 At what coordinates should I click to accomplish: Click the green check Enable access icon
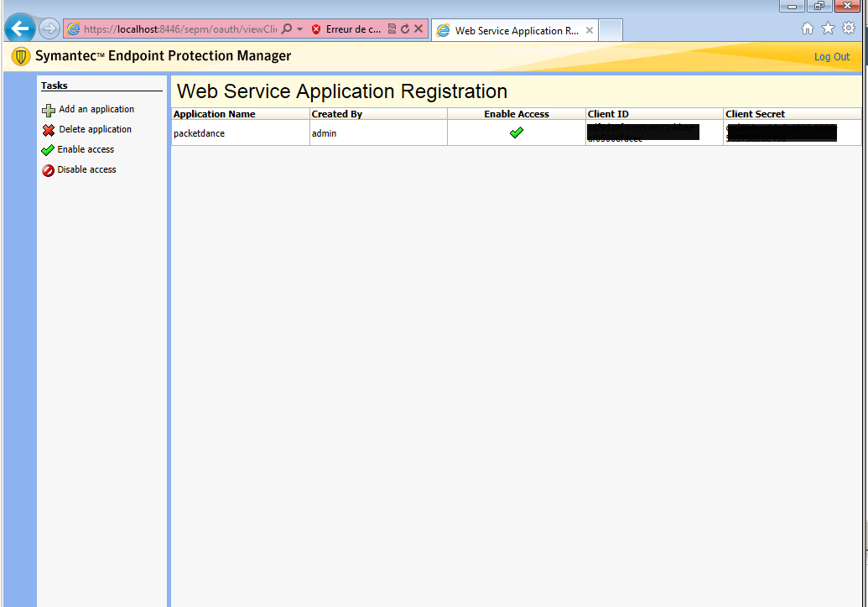pos(48,150)
